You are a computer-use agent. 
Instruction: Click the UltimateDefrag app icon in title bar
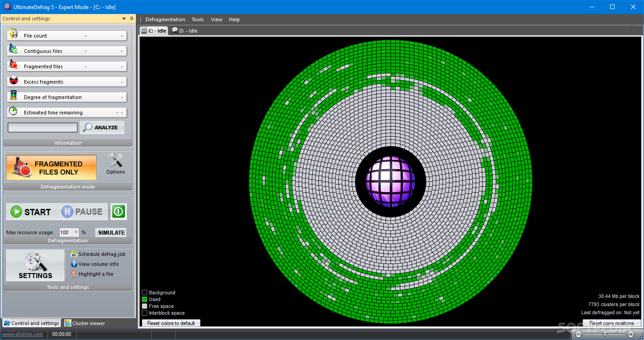[x=8, y=7]
